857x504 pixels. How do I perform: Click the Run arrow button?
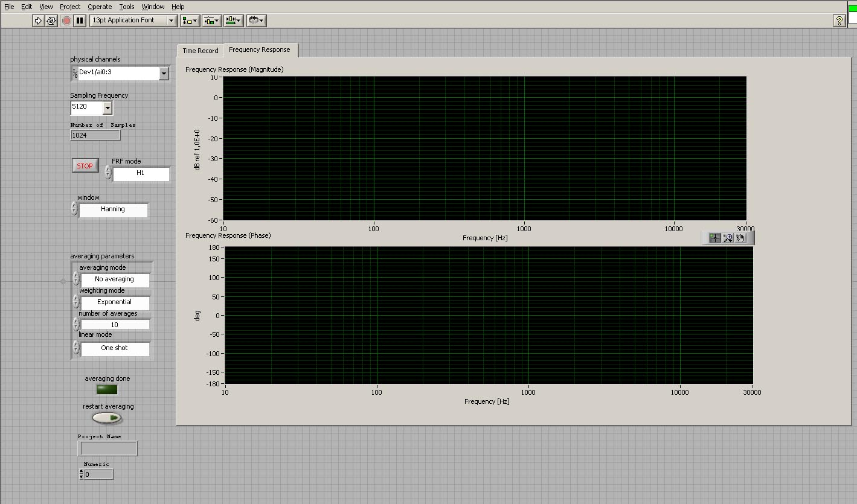(x=38, y=21)
